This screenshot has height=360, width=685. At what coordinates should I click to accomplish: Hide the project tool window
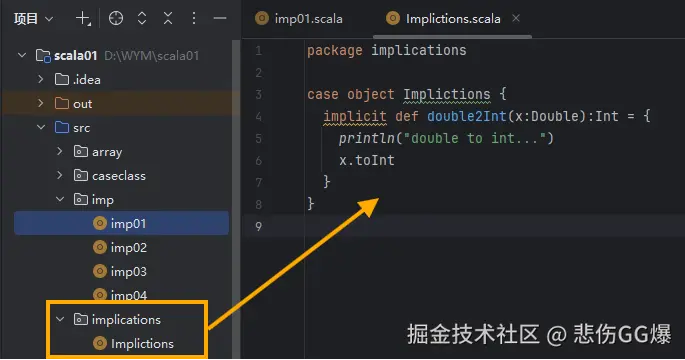pos(220,18)
